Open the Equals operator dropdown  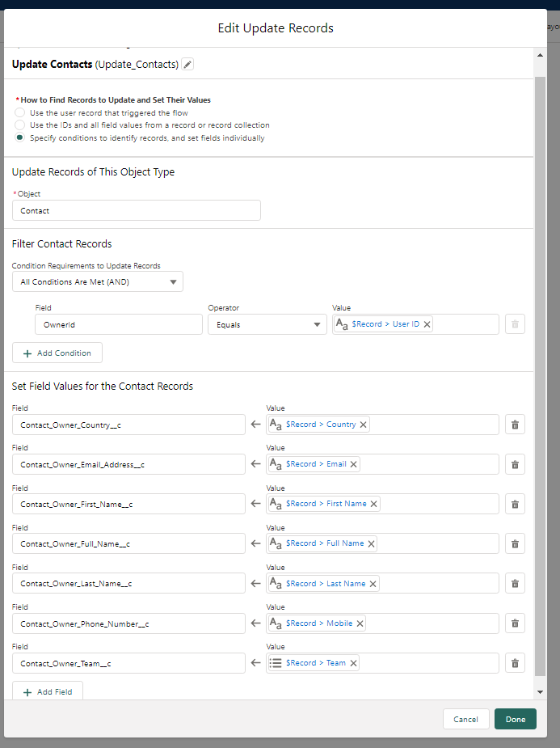(267, 324)
